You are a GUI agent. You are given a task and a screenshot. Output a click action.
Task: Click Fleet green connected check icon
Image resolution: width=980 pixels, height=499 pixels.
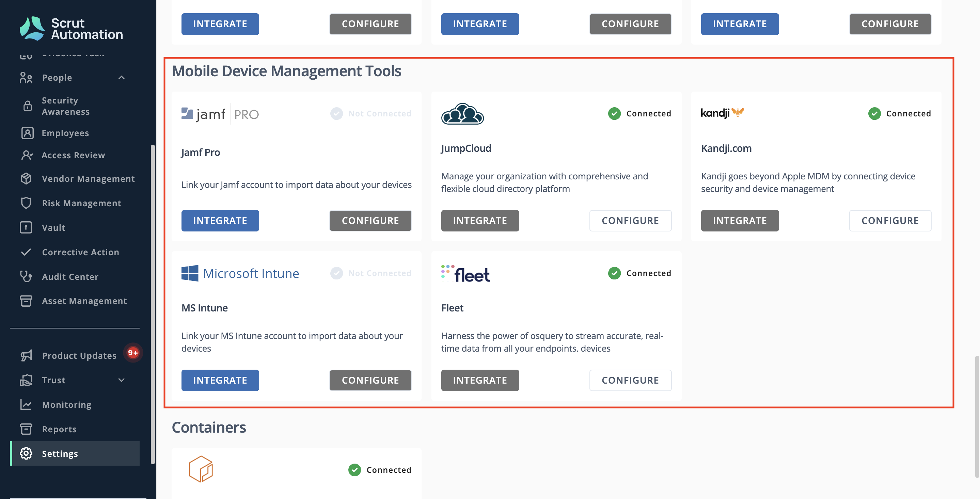[x=614, y=273]
